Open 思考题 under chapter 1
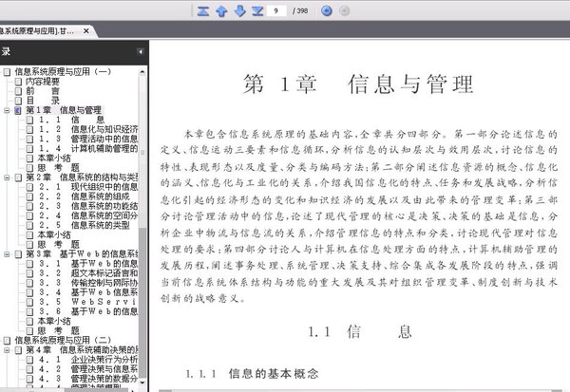570x392 pixels. (58, 168)
